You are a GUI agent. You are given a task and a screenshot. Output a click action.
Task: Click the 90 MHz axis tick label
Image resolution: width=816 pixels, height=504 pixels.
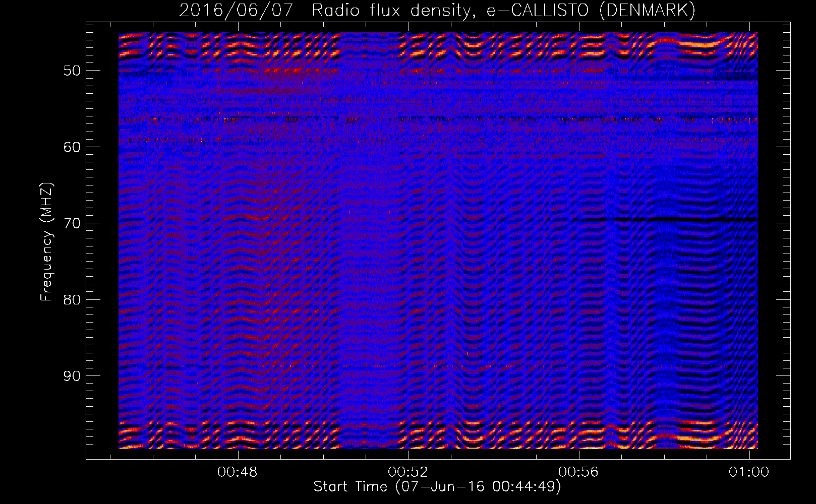coord(72,376)
